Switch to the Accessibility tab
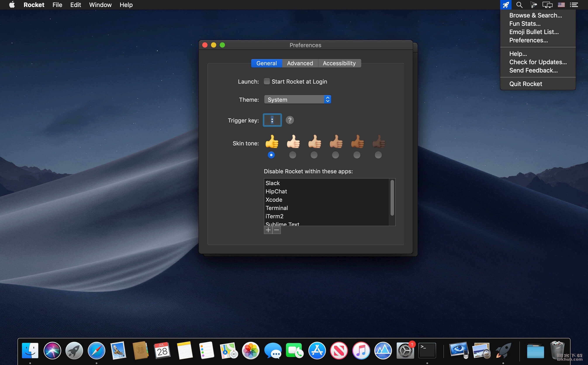The image size is (588, 365). [x=339, y=63]
